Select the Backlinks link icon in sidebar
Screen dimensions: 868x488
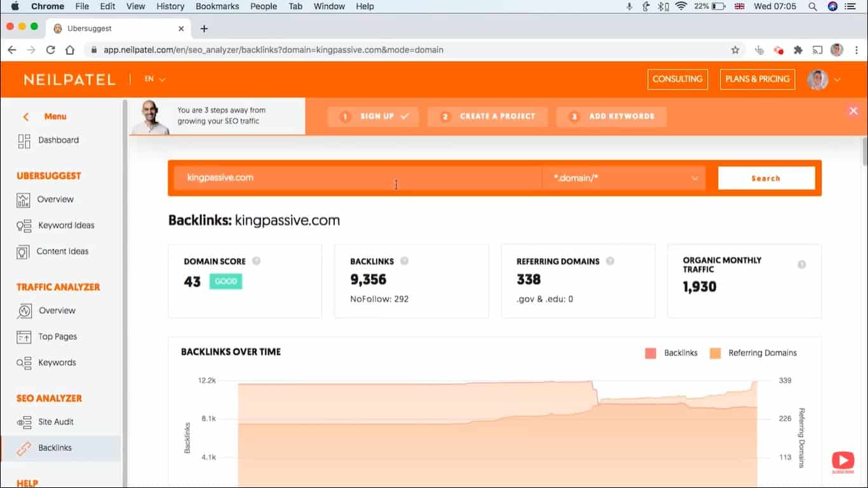[24, 448]
